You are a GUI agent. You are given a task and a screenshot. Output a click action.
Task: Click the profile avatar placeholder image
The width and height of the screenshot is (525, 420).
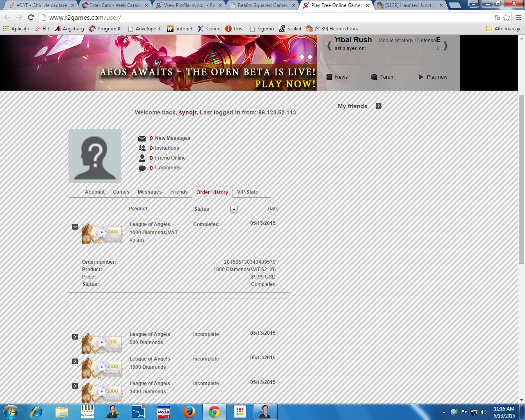pyautogui.click(x=95, y=155)
